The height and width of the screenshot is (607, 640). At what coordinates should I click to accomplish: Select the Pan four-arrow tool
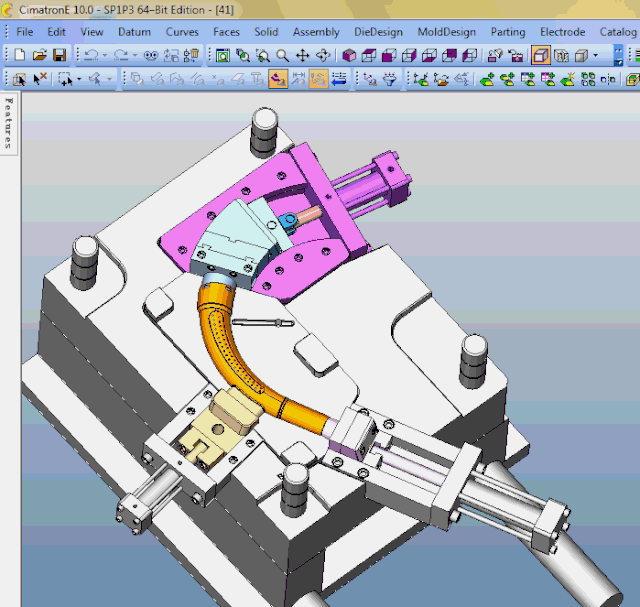pyautogui.click(x=302, y=55)
